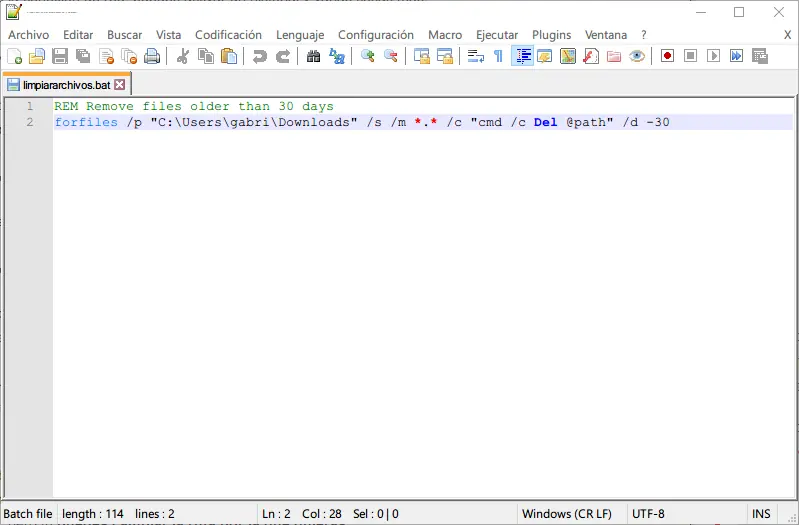Click the Windows (CR LF) status field

point(567,513)
